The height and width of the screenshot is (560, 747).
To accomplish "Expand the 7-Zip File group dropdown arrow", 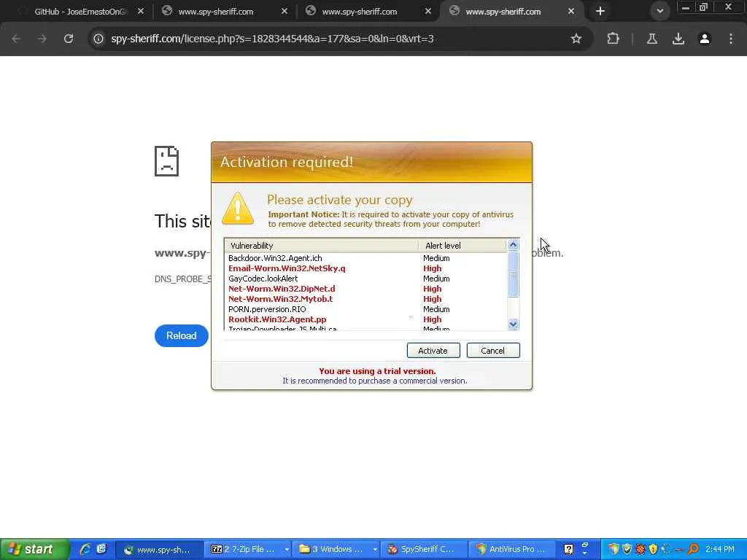I will click(x=287, y=550).
